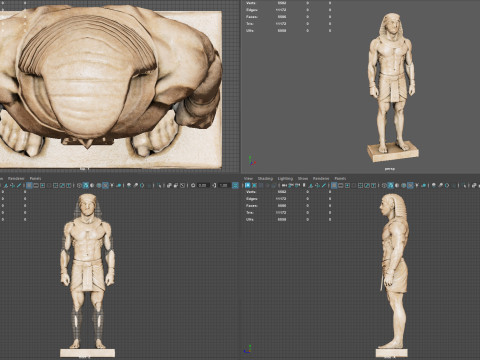Open the Lighting menu of the side view panel
This screenshot has width=480, height=360.
285,179
